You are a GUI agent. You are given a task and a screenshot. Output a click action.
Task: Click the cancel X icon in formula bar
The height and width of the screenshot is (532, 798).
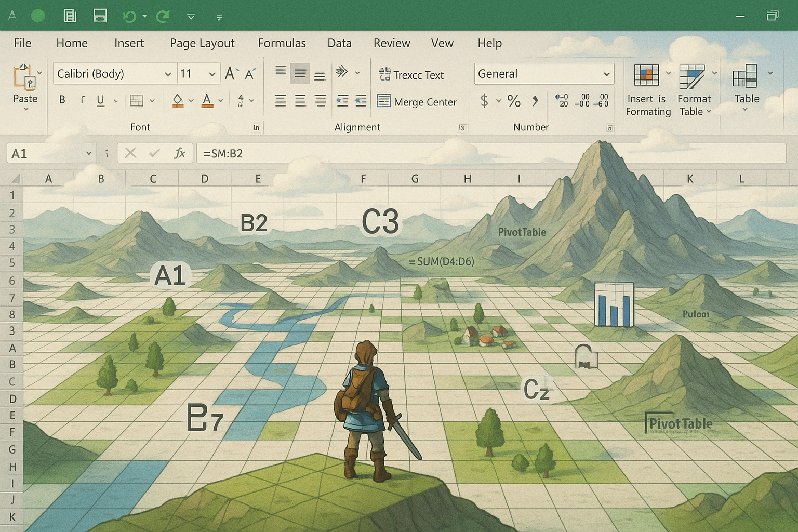130,153
